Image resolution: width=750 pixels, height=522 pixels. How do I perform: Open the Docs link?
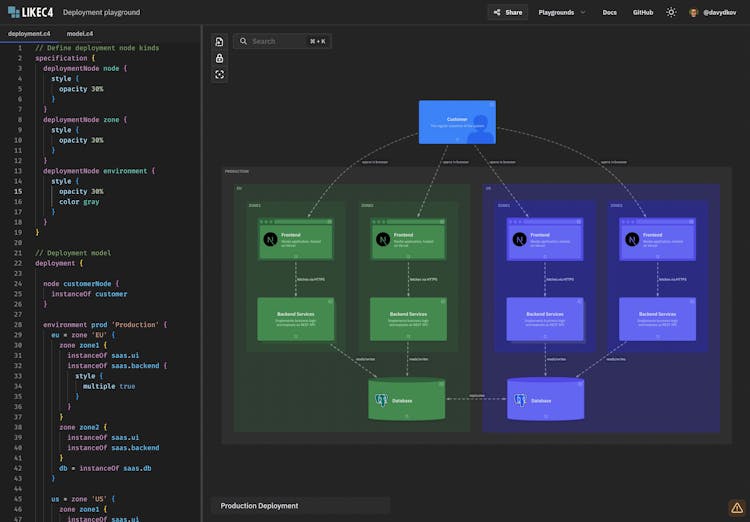pos(609,12)
